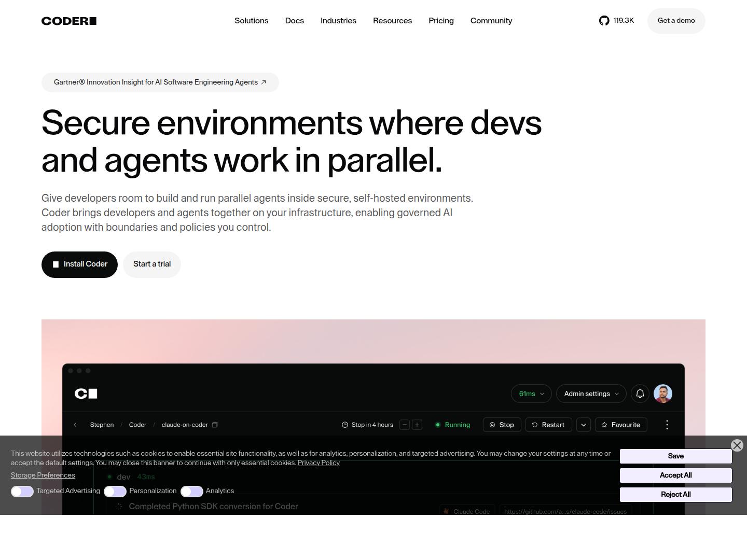
Task: Click the CODER logo in the header
Action: coord(69,21)
